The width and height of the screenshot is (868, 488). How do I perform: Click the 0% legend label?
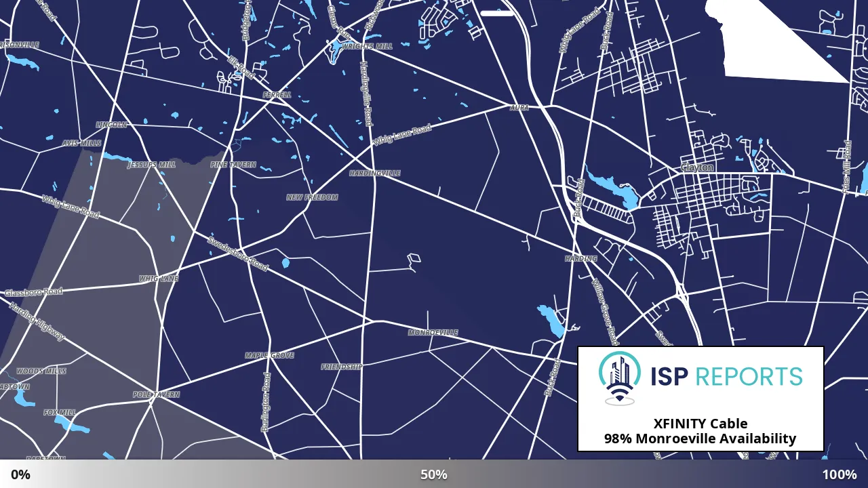[20, 474]
